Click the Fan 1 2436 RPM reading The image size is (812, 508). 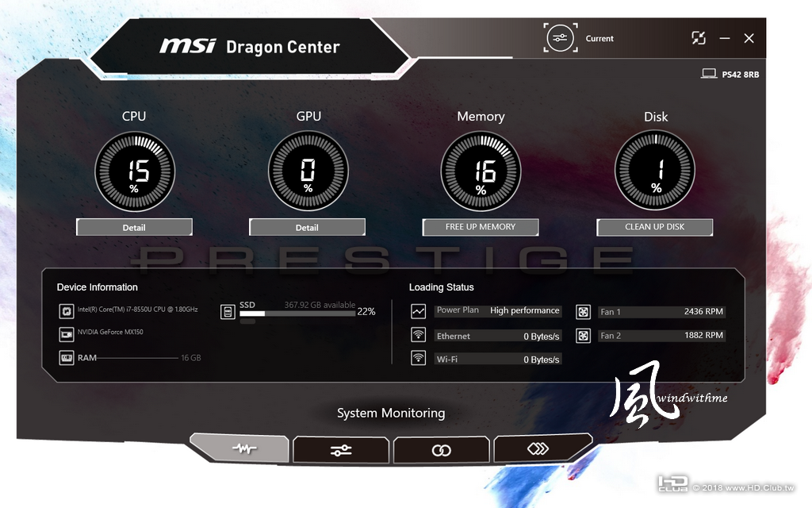703,311
